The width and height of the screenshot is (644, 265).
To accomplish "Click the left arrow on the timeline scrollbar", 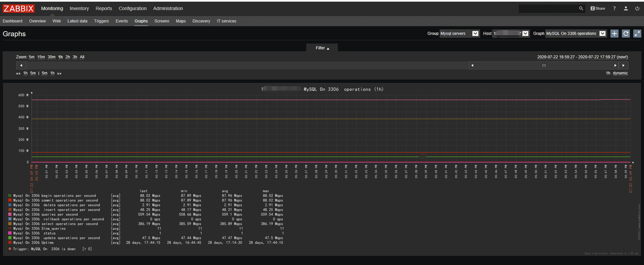I will point(21,66).
